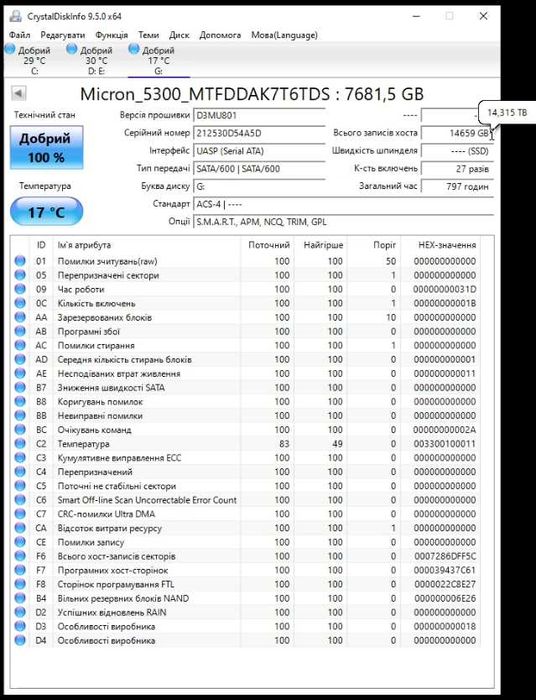Click status icon of attribute CE
This screenshot has width=536, height=700.
(x=20, y=542)
